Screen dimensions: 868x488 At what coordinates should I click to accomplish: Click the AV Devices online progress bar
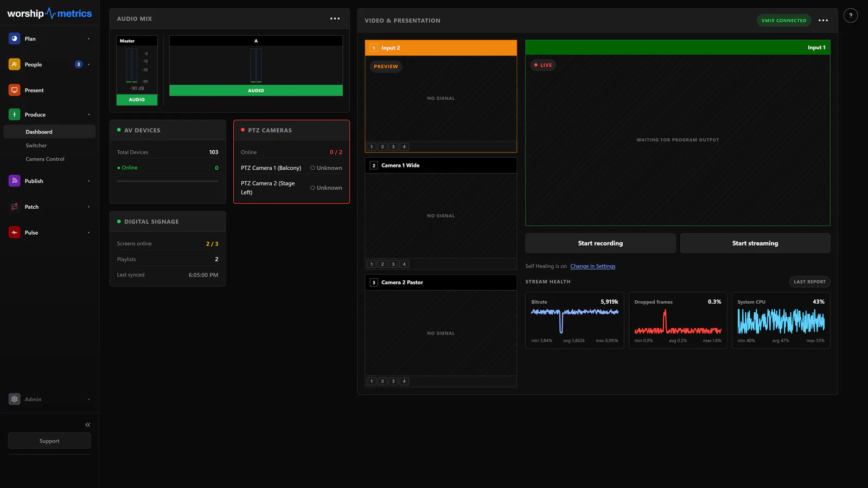(168, 181)
